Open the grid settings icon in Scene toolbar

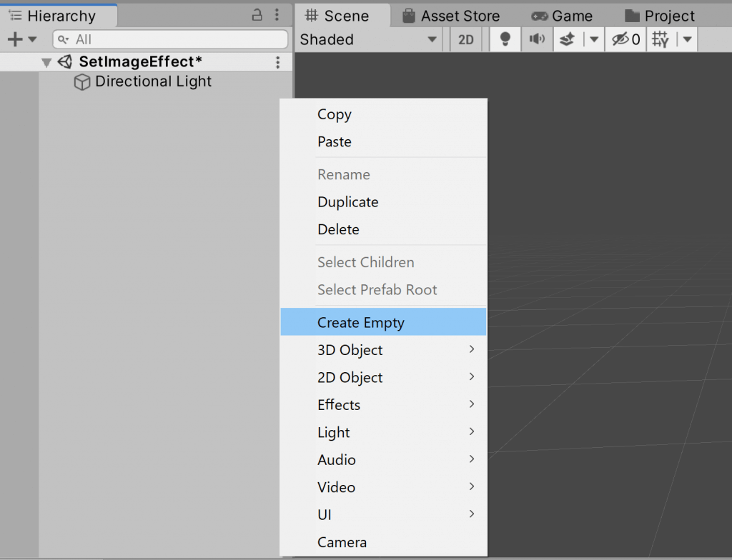[x=661, y=39]
